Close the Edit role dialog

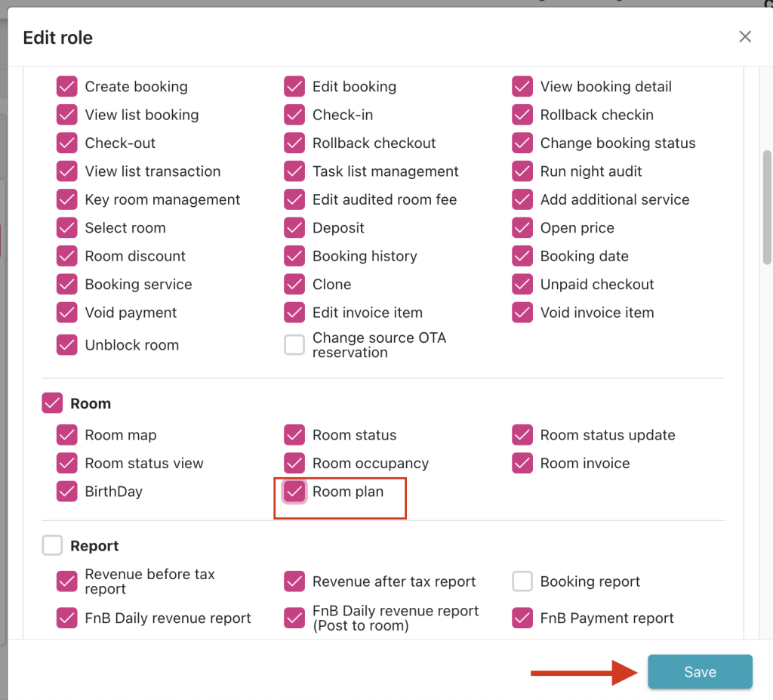pyautogui.click(x=745, y=37)
